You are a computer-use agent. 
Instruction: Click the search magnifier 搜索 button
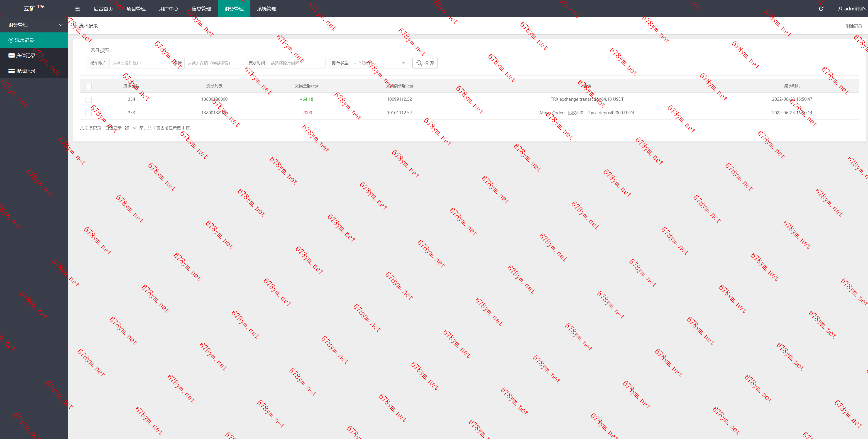(425, 63)
